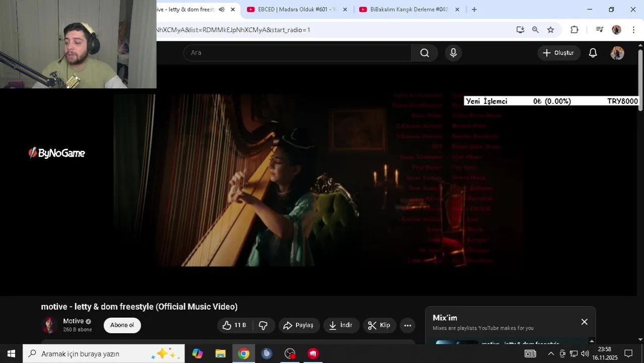The height and width of the screenshot is (363, 644).
Task: Open more actions three-dot button
Action: pyautogui.click(x=408, y=325)
